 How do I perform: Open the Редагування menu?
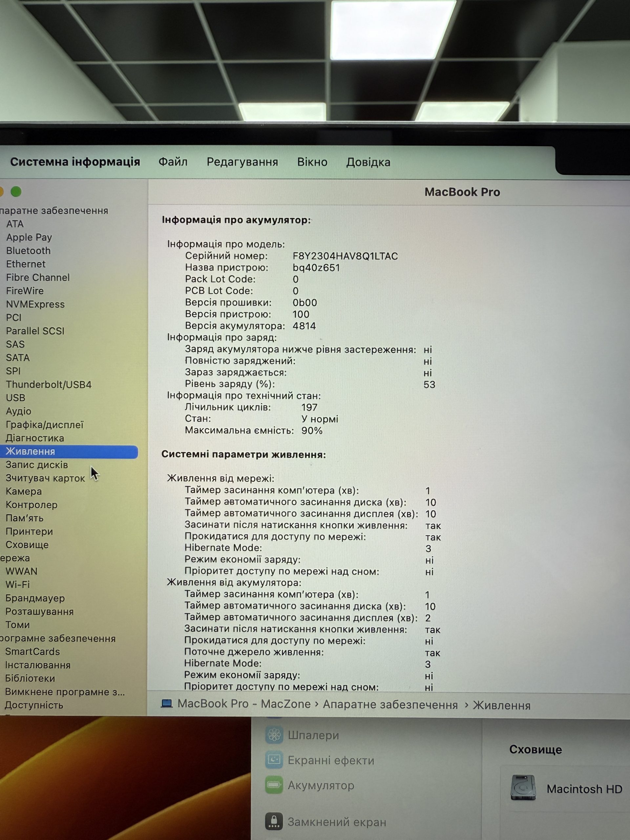(x=242, y=162)
